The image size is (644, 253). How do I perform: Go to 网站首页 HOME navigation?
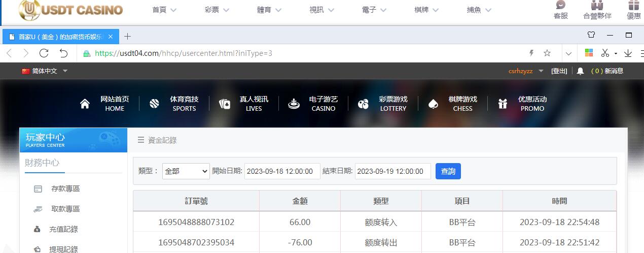coord(102,104)
